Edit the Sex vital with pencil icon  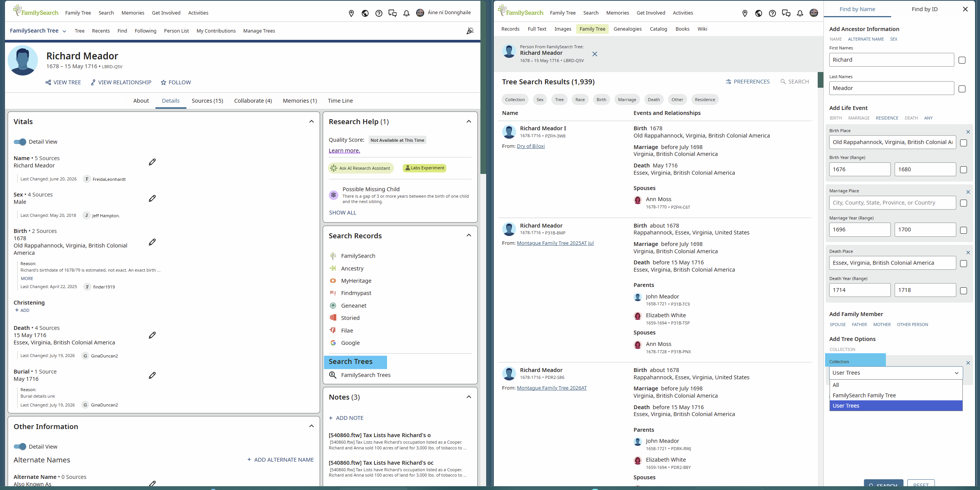point(152,198)
